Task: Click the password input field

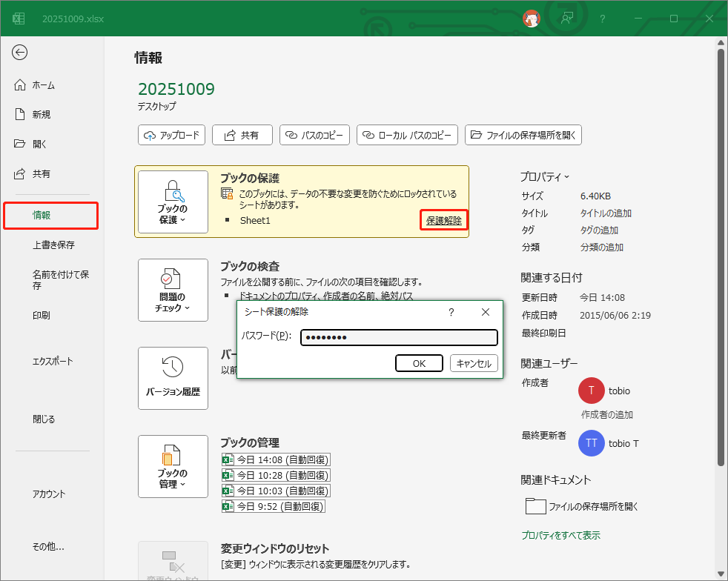Action: pyautogui.click(x=399, y=338)
